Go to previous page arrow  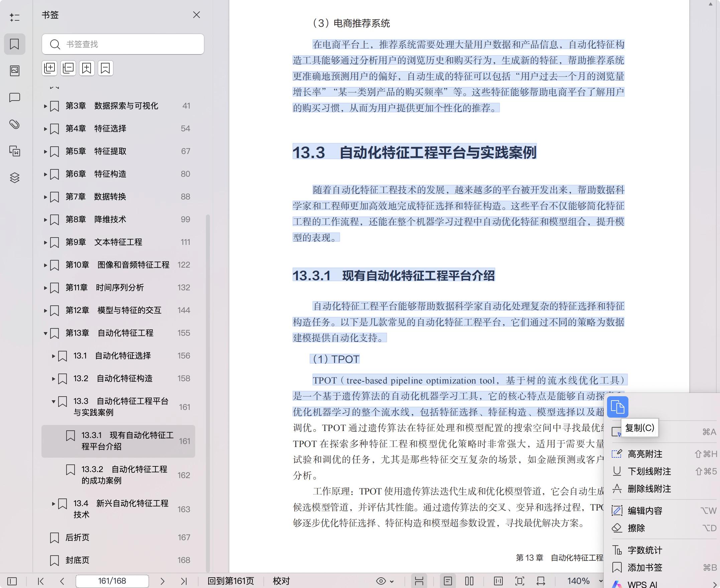62,581
